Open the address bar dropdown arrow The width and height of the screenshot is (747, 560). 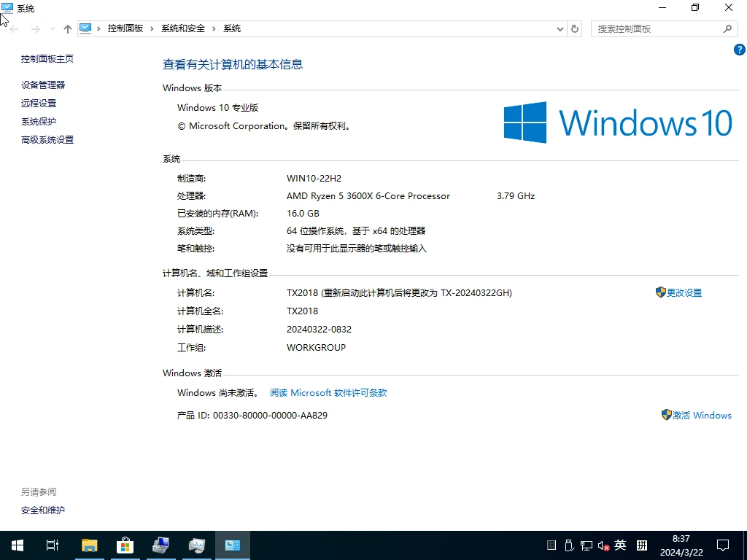pyautogui.click(x=560, y=28)
